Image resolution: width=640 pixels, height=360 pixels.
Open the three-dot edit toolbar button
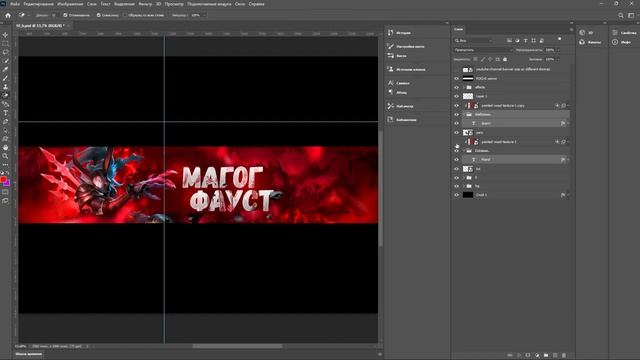pyautogui.click(x=5, y=164)
